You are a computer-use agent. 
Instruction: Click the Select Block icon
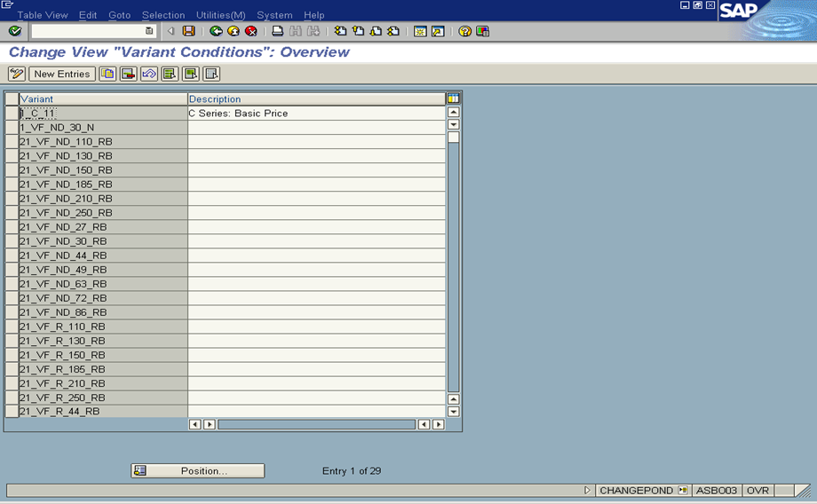tap(191, 74)
